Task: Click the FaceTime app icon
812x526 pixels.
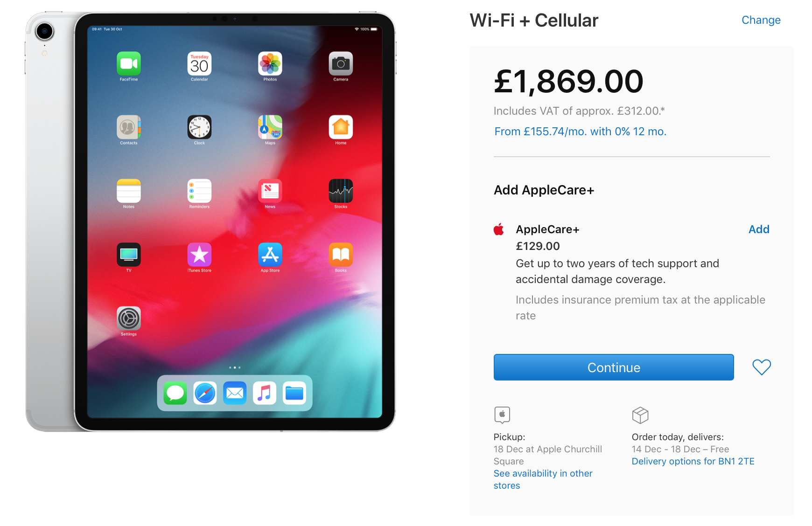Action: pos(129,63)
